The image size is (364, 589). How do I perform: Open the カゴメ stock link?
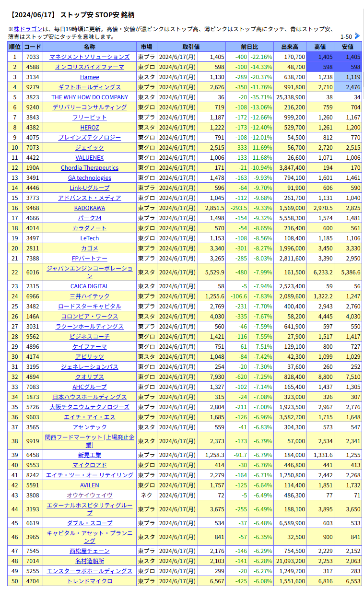point(90,248)
